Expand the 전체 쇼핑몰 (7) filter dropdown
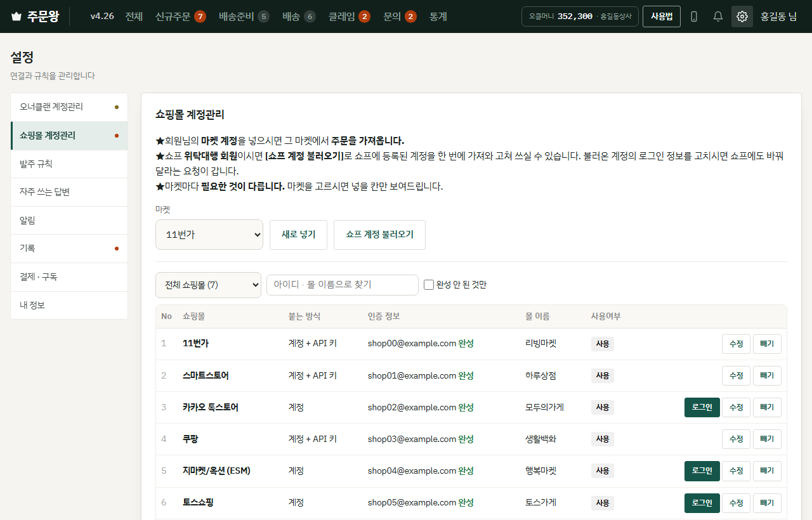 click(x=208, y=285)
